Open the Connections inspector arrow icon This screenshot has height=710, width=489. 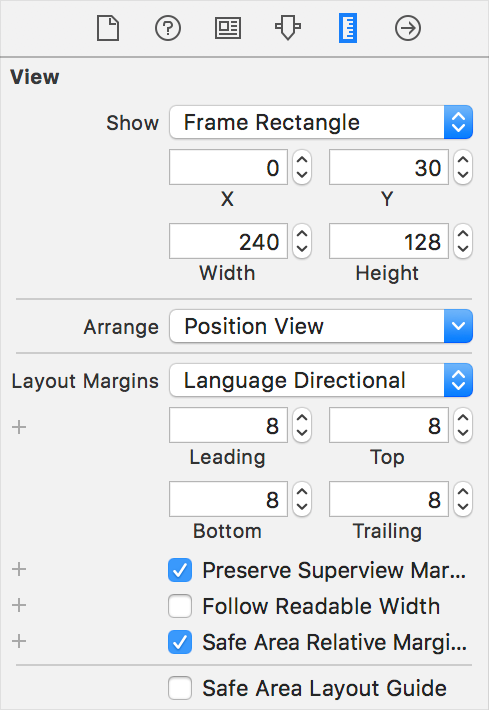point(408,28)
